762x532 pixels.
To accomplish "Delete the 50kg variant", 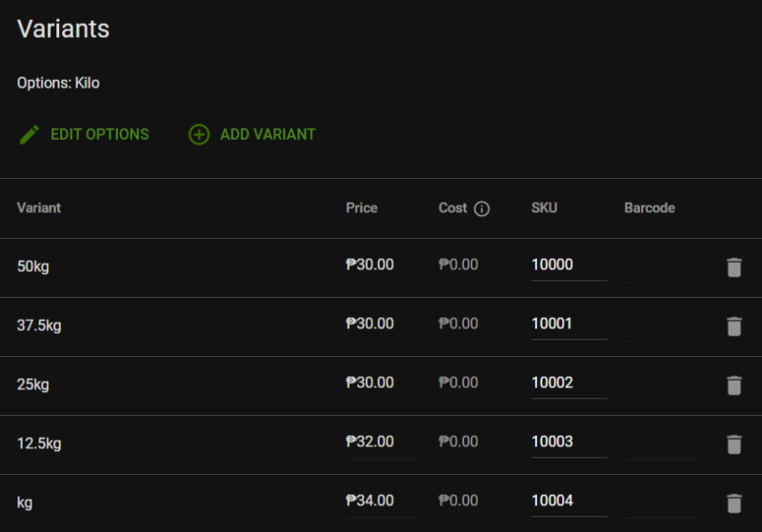I will coord(733,267).
